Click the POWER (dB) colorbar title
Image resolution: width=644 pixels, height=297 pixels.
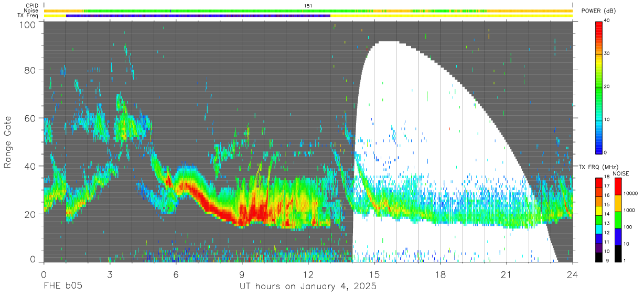tap(599, 11)
